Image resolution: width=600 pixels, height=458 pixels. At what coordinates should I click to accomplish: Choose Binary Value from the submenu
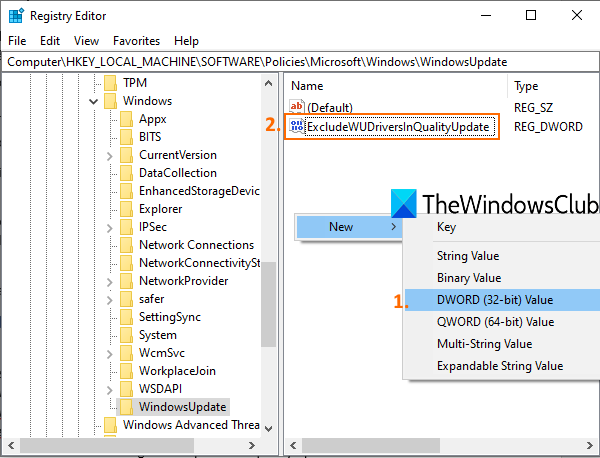point(502,278)
